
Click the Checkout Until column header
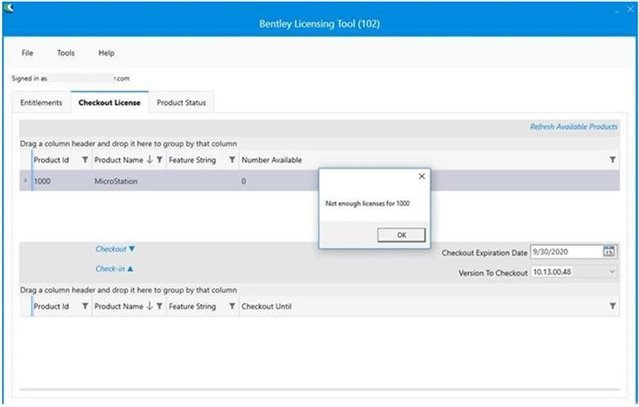pyautogui.click(x=267, y=306)
